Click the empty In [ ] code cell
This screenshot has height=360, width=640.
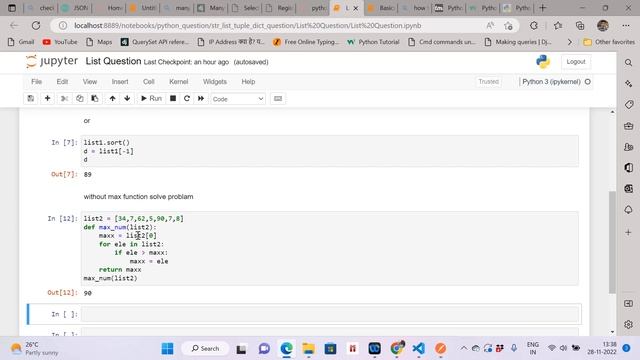point(330,314)
